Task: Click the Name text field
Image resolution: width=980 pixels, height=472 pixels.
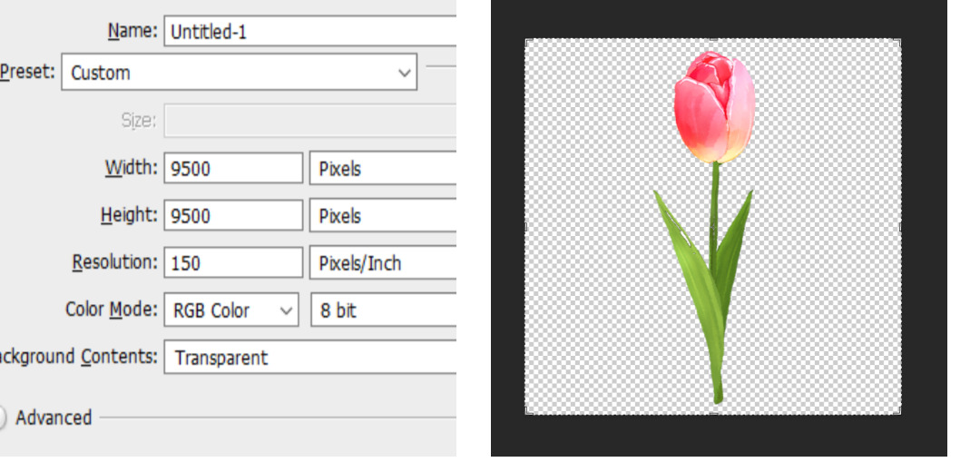Action: coord(309,32)
